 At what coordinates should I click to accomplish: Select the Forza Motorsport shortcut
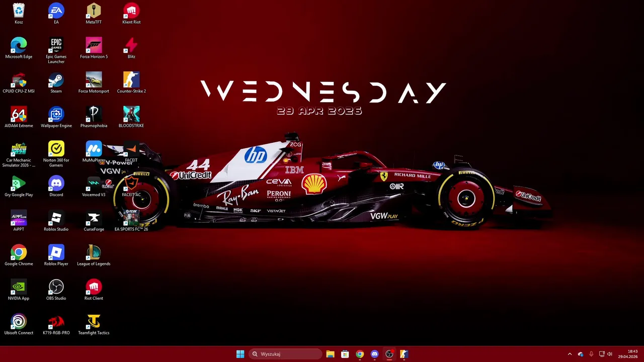click(94, 83)
